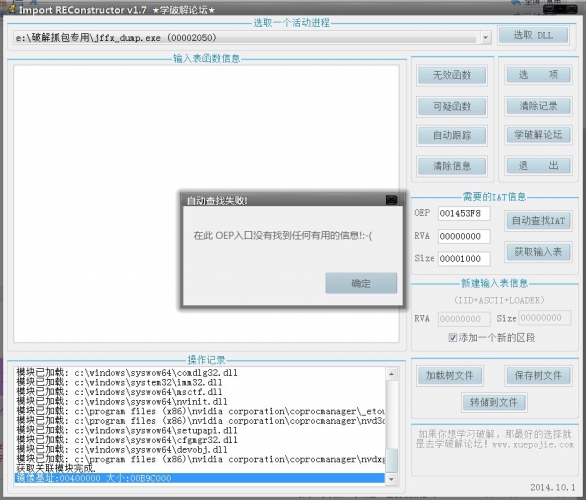Click the 加载树文件 button
Image resolution: width=586 pixels, height=500 pixels.
450,376
